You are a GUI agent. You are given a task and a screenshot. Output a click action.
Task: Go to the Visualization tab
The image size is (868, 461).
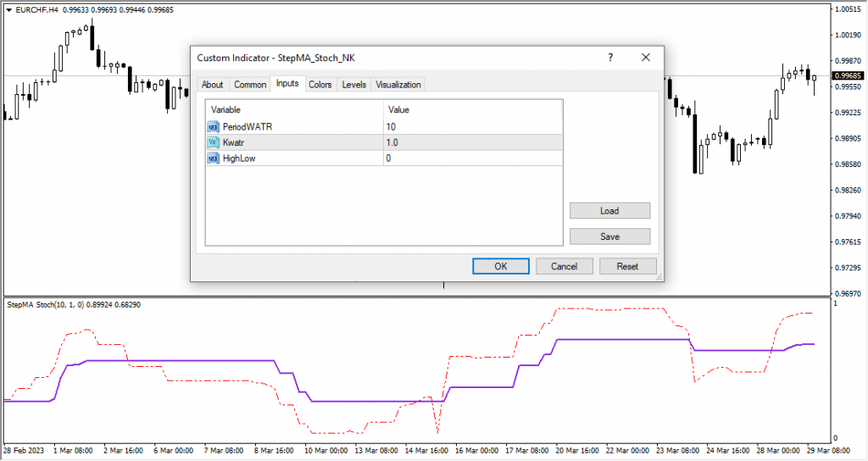point(398,85)
